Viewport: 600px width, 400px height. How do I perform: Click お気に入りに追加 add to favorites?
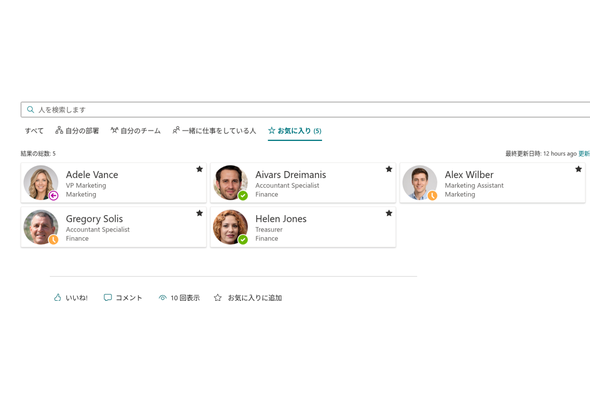pos(248,297)
